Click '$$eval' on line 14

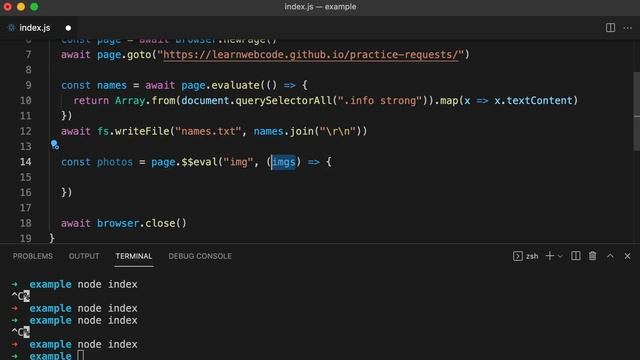pos(199,162)
